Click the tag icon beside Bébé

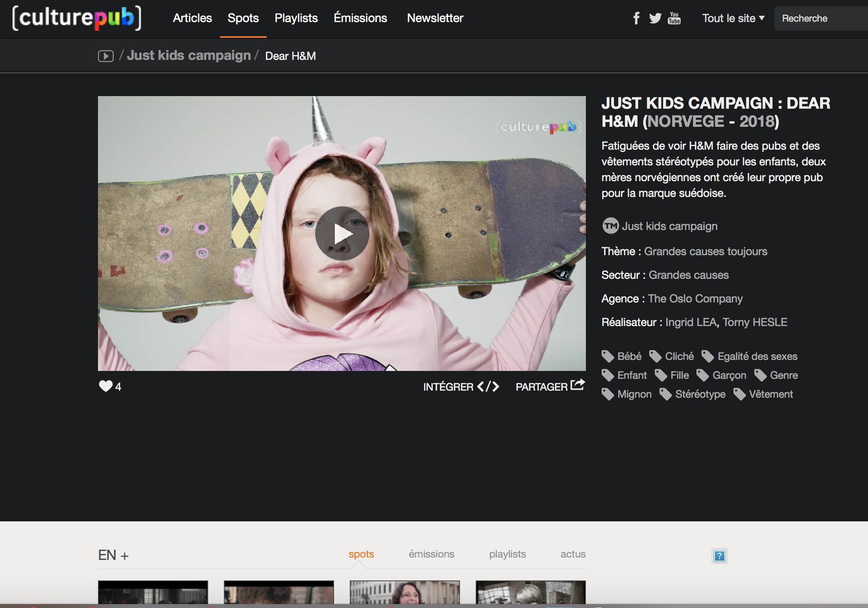pos(608,356)
